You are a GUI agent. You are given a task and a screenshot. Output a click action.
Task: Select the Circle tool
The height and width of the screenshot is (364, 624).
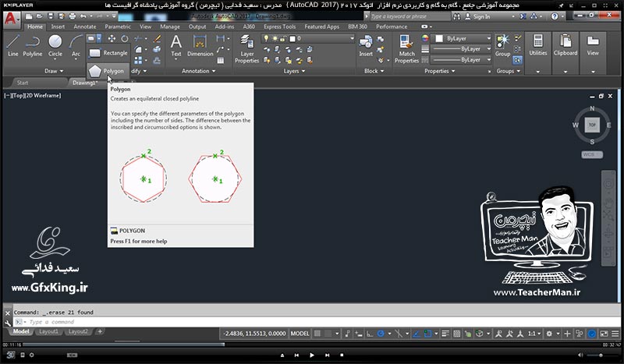pos(55,45)
